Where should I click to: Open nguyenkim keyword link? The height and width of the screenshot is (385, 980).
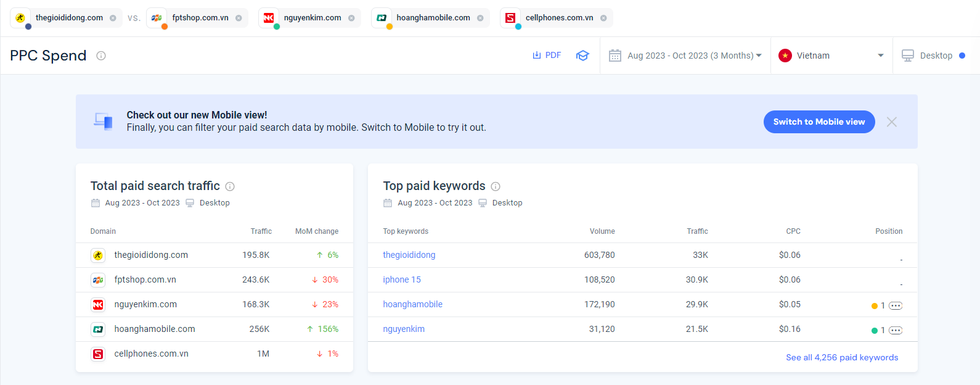tap(404, 329)
